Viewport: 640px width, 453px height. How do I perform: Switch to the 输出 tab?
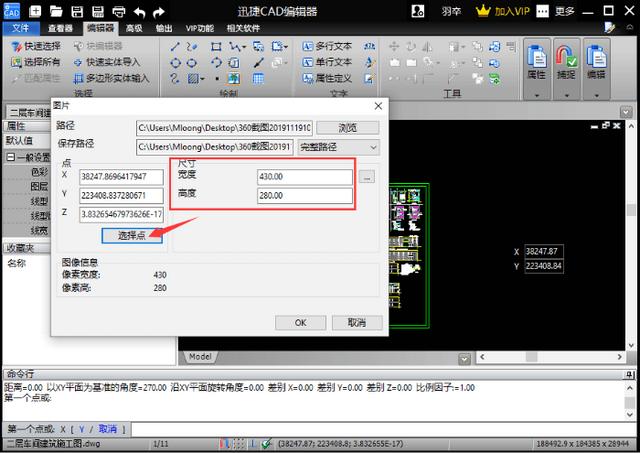[164, 28]
